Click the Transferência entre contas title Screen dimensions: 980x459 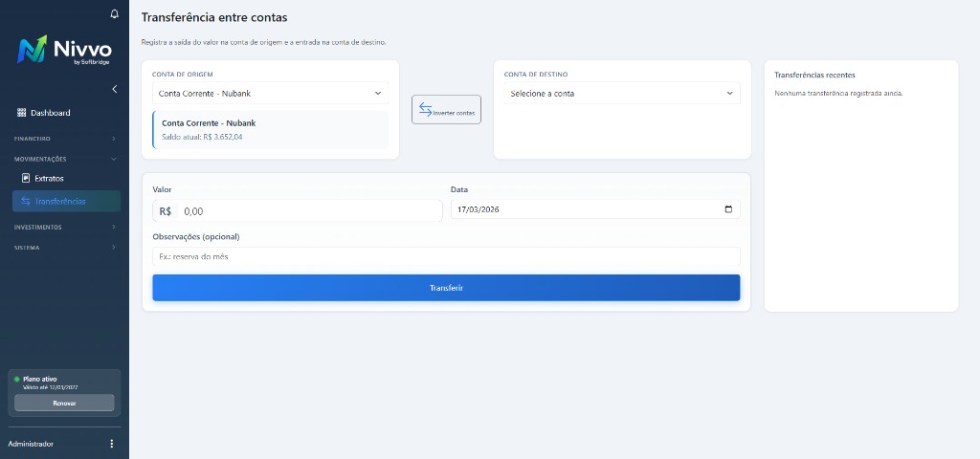pyautogui.click(x=214, y=17)
